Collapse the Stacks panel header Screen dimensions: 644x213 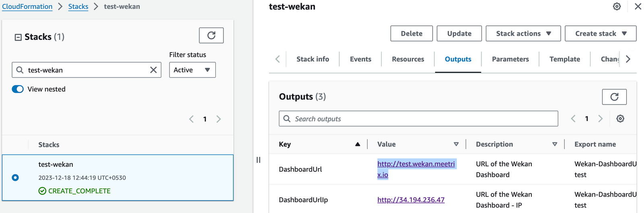(18, 37)
